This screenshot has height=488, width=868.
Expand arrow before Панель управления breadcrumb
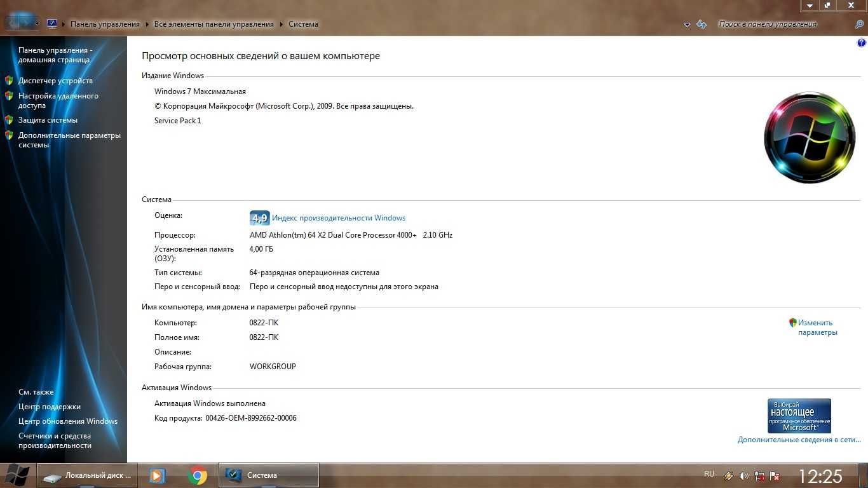click(64, 24)
